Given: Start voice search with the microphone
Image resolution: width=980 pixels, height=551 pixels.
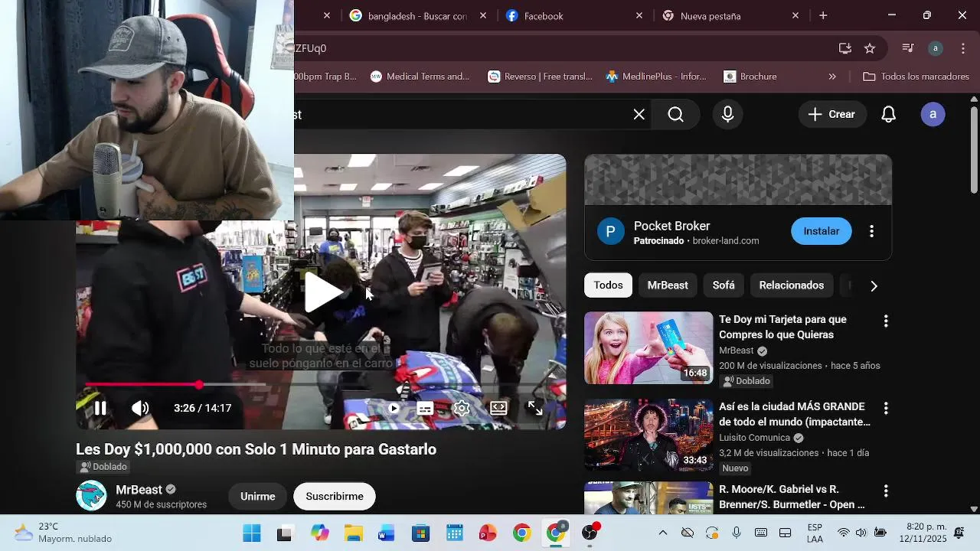Looking at the screenshot, I should pos(727,114).
